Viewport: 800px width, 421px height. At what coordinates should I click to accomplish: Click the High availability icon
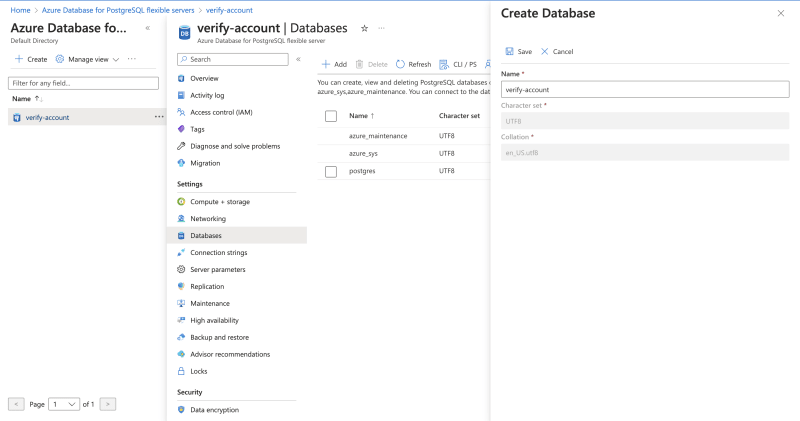[x=181, y=320]
